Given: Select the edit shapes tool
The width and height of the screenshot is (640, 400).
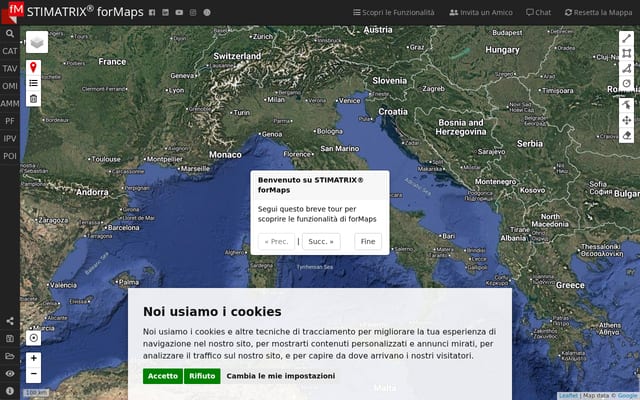Looking at the screenshot, I should click(x=627, y=105).
